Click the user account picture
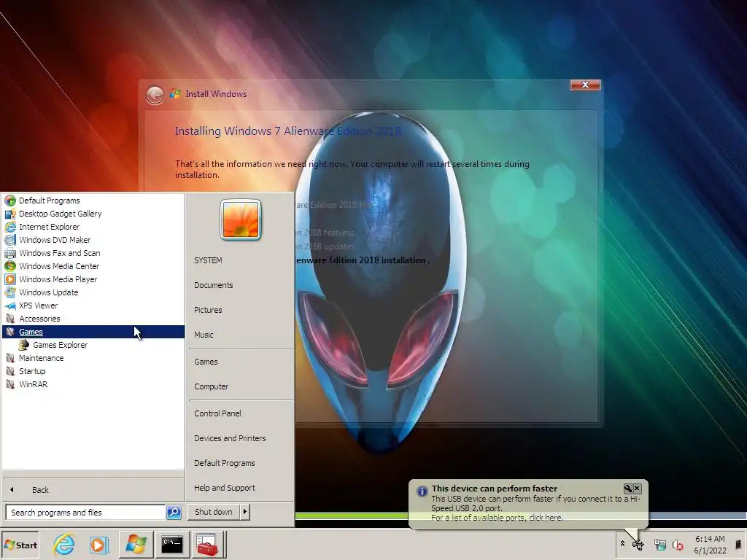The height and width of the screenshot is (560, 747). pos(241,219)
